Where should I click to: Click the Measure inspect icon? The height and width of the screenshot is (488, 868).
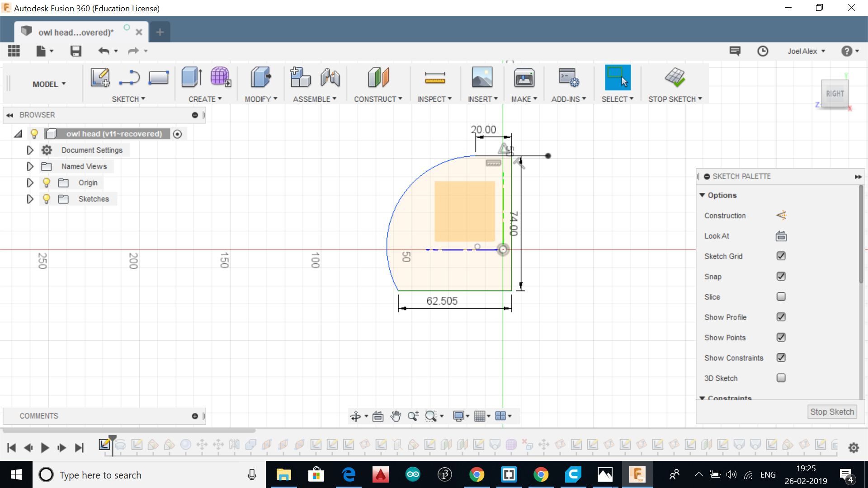(435, 77)
